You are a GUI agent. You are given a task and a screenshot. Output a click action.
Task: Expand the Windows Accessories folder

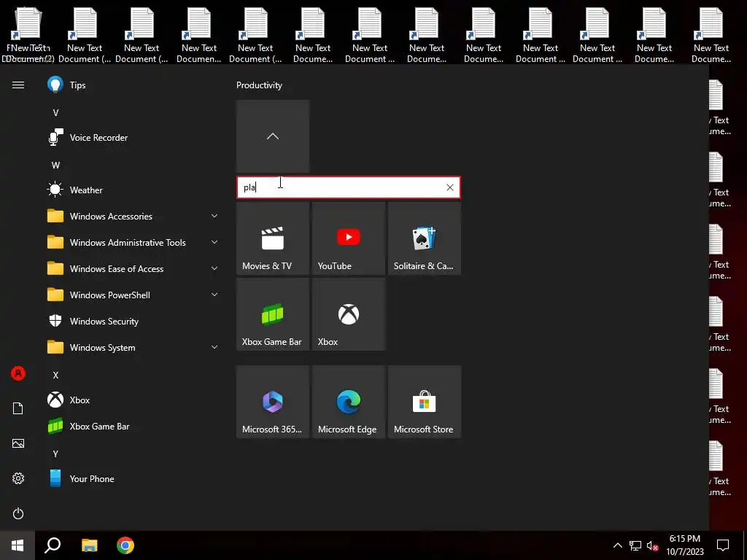133,216
